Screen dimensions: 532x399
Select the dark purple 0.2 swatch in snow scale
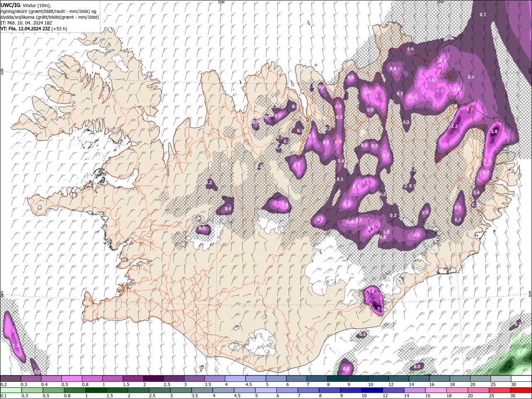click(x=10, y=379)
